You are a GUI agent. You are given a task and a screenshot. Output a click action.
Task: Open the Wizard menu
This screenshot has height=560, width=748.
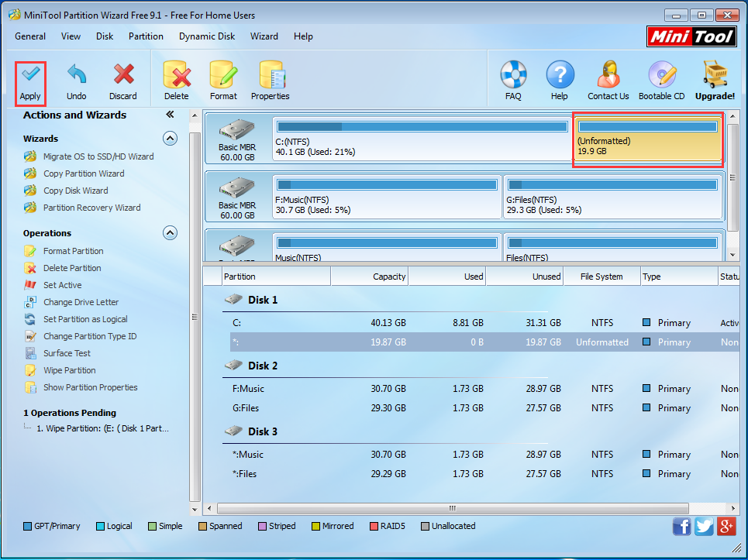coord(264,36)
